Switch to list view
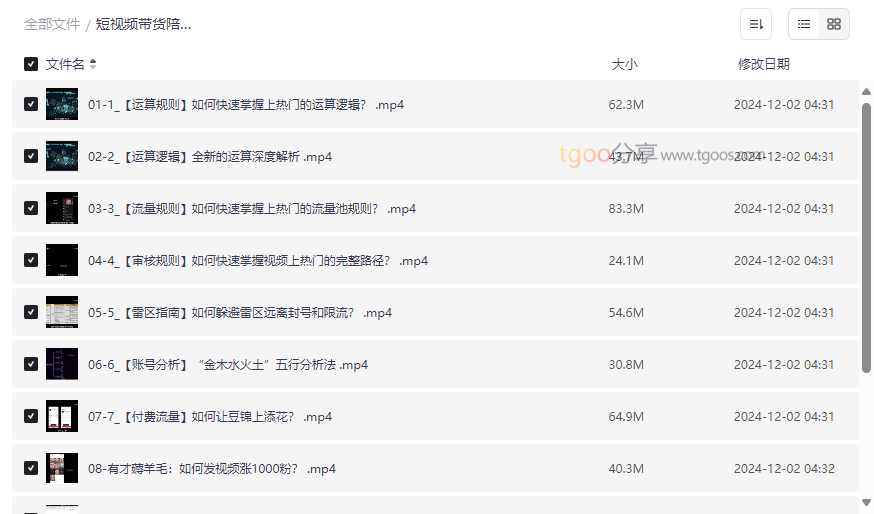 tap(804, 24)
